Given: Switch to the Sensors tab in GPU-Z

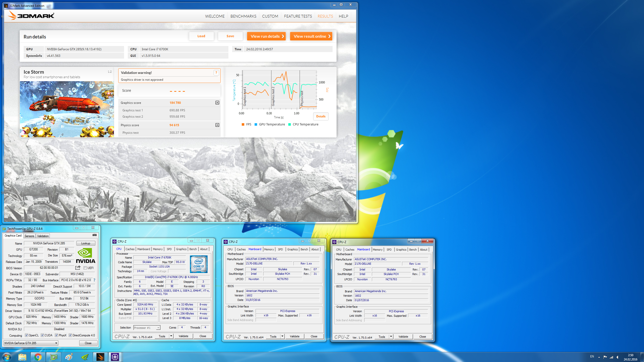Looking at the screenshot, I should pyautogui.click(x=29, y=236).
